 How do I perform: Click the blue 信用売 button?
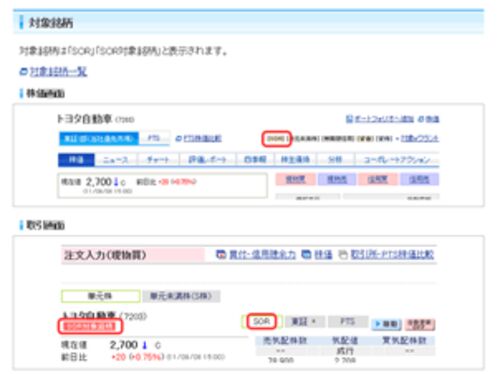click(419, 179)
